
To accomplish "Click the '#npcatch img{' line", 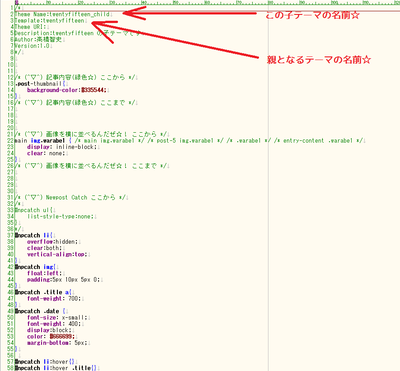I will click(35, 267).
